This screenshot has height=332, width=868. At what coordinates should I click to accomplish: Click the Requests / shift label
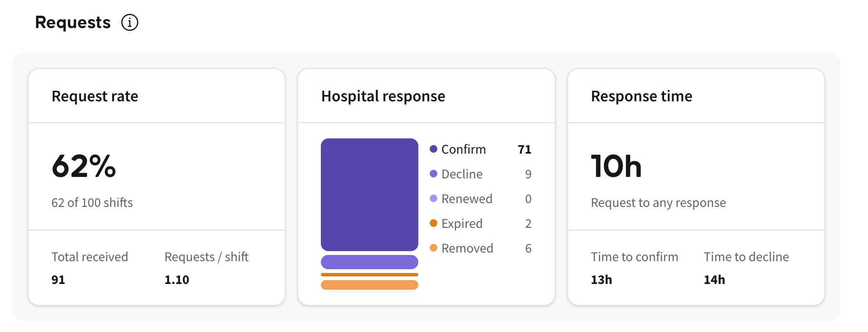[206, 257]
